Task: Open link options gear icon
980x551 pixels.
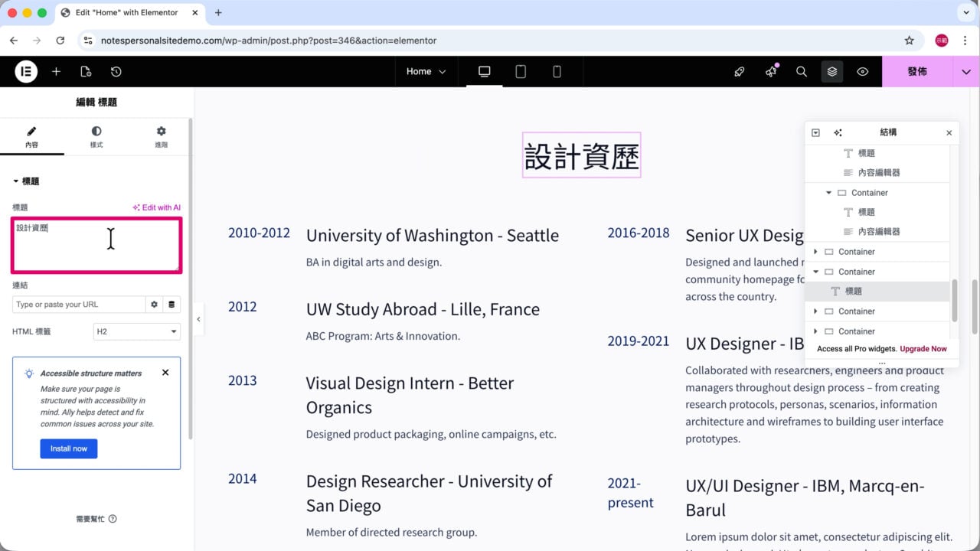Action: [x=154, y=305]
